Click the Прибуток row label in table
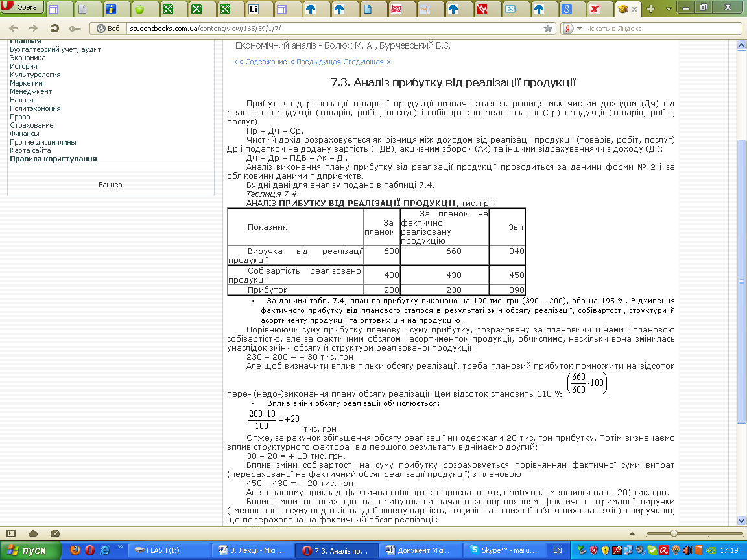747x560 pixels. pos(296,290)
